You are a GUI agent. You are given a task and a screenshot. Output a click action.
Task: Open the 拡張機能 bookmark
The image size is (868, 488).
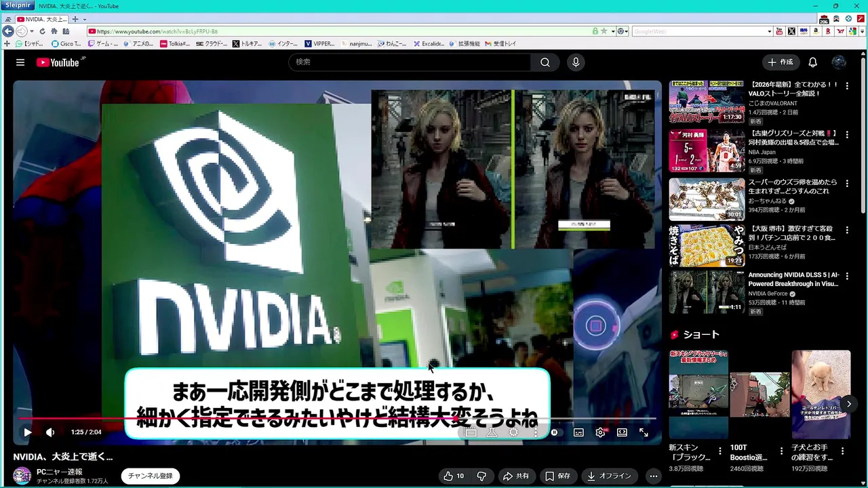click(x=464, y=43)
